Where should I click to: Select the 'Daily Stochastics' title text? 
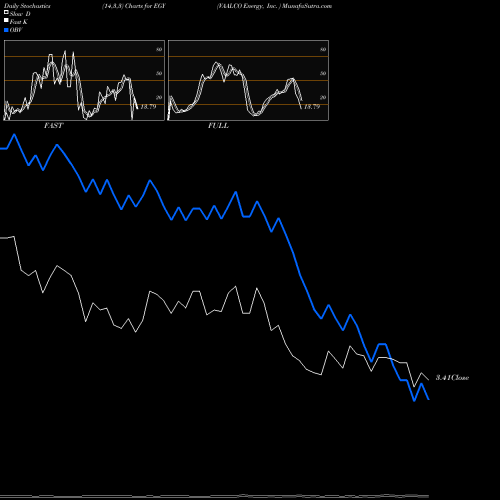pyautogui.click(x=27, y=6)
